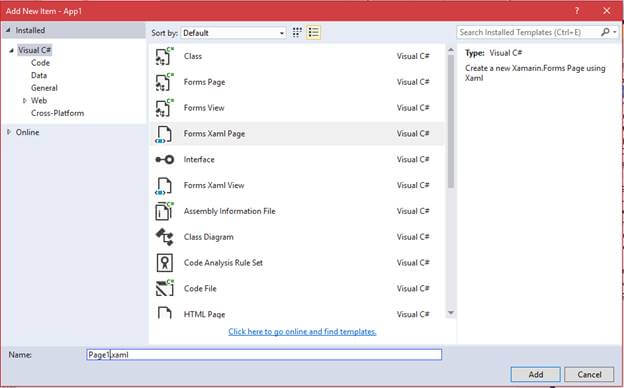The height and width of the screenshot is (388, 624).
Task: Select the Cross-Platform category
Action: click(x=57, y=113)
